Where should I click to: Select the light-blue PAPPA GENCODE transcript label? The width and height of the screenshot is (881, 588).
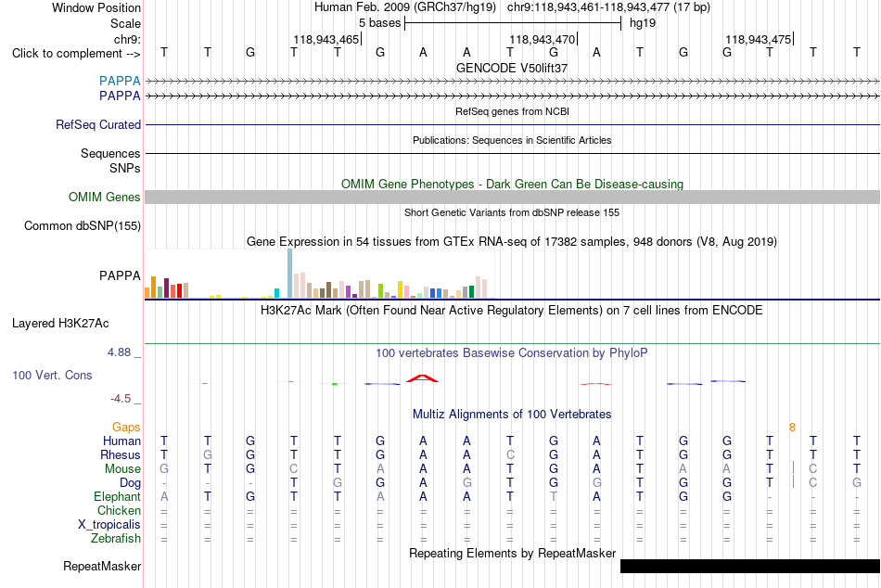point(120,81)
